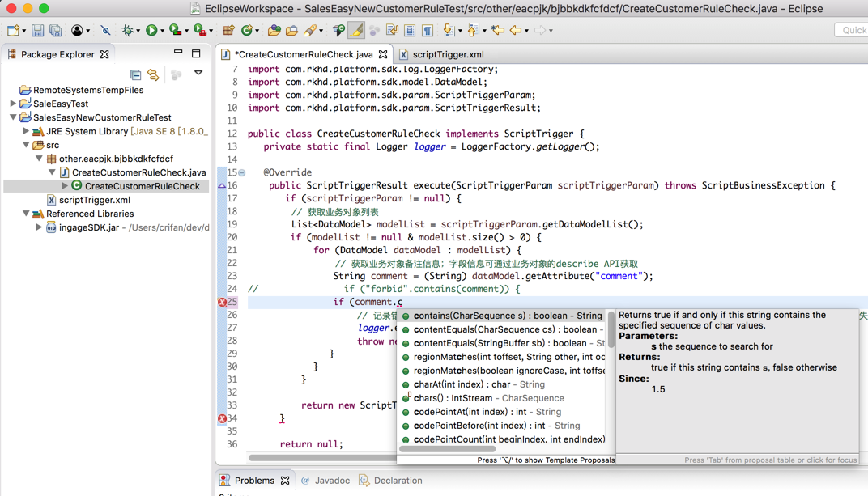Click the error marker on line 34
This screenshot has height=496, width=868.
click(222, 418)
